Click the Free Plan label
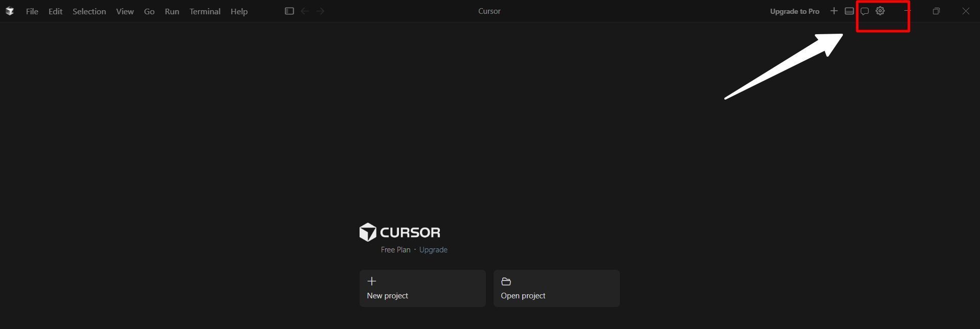This screenshot has width=980, height=329. 395,250
